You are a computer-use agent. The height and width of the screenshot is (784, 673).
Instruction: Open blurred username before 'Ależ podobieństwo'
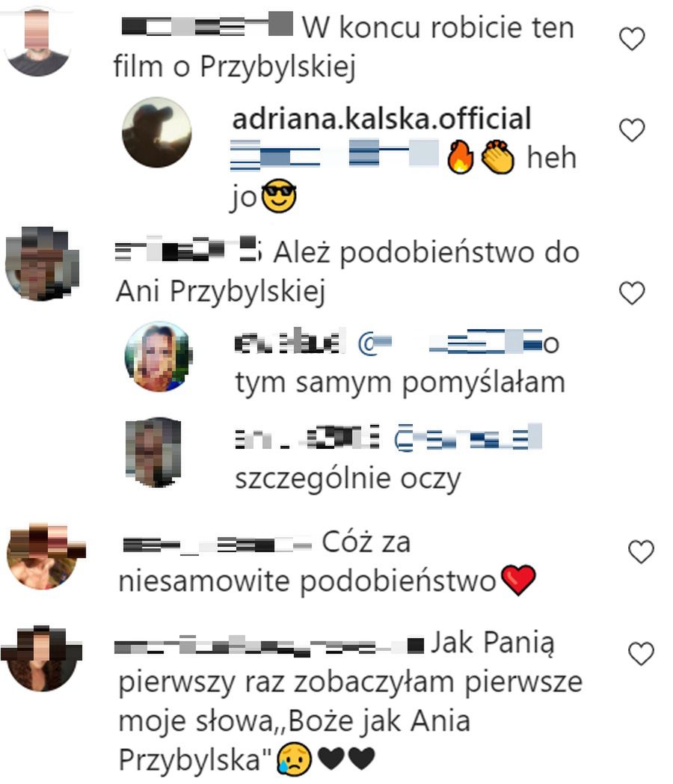(x=188, y=249)
